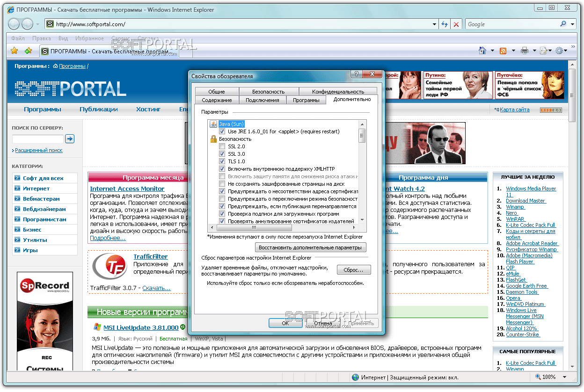Click the TrafficFilter TF logo

[109, 267]
